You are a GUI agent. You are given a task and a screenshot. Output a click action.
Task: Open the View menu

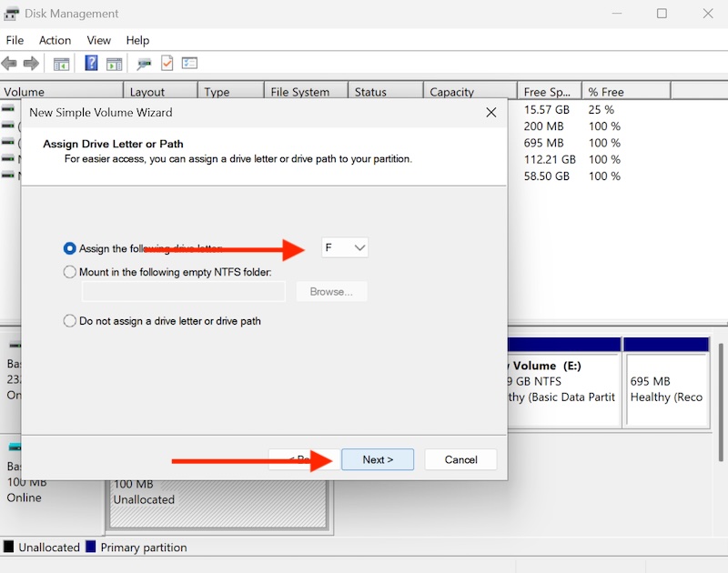tap(98, 40)
